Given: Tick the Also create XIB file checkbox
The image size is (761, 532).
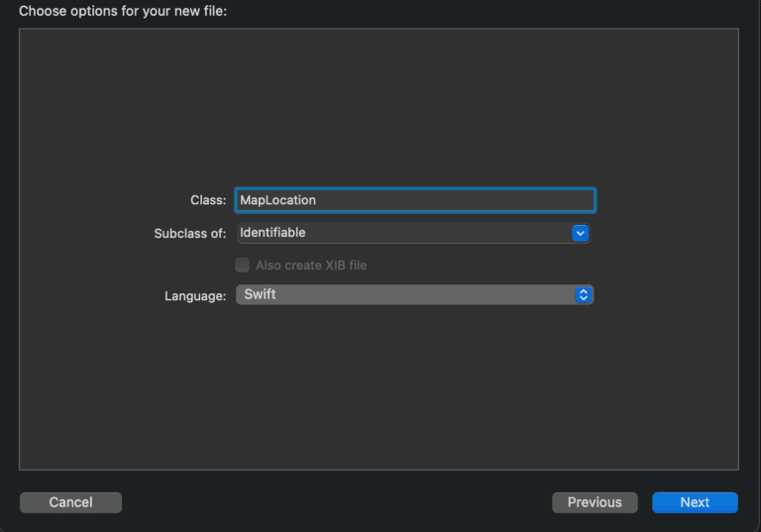Looking at the screenshot, I should click(242, 266).
